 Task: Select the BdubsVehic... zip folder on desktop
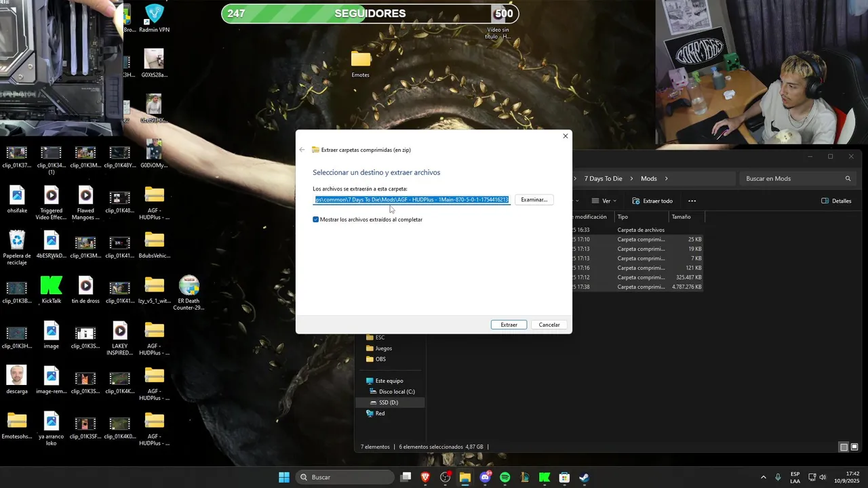point(154,245)
